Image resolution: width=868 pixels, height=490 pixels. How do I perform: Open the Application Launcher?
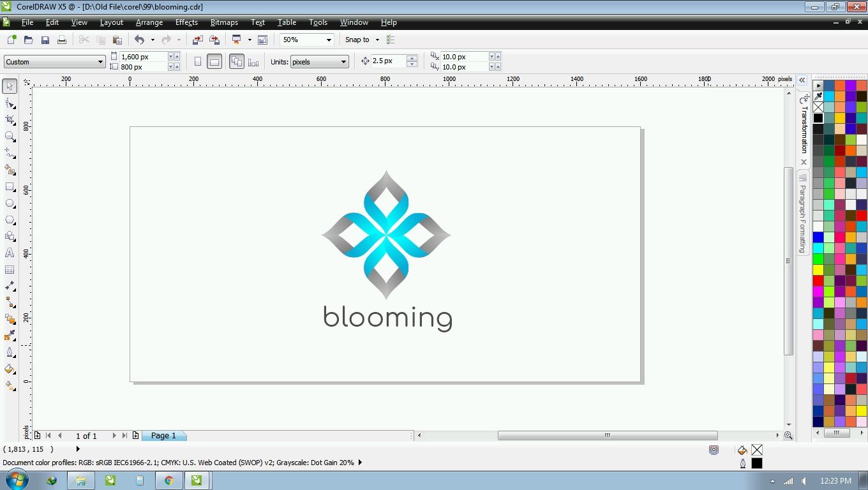(x=236, y=40)
